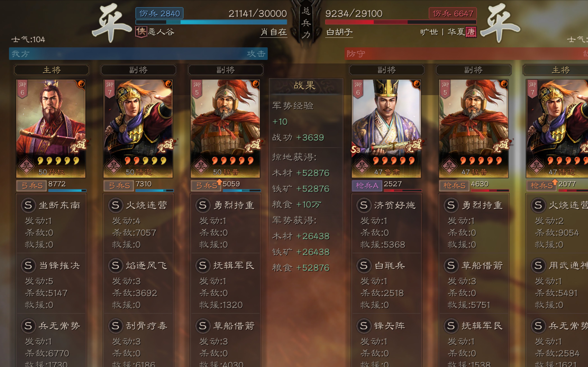Click the red 伤兵 6647 wounded label
The image size is (588, 367).
click(x=453, y=13)
